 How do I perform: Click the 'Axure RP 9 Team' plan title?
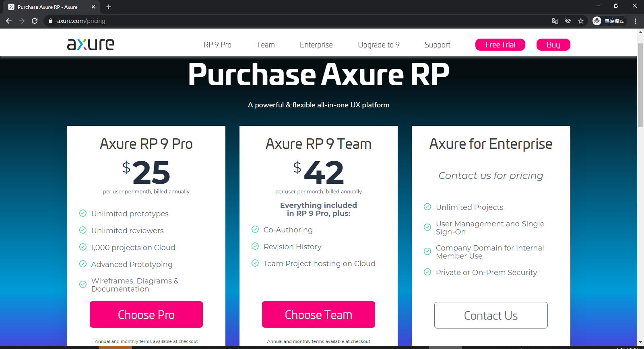pos(318,144)
